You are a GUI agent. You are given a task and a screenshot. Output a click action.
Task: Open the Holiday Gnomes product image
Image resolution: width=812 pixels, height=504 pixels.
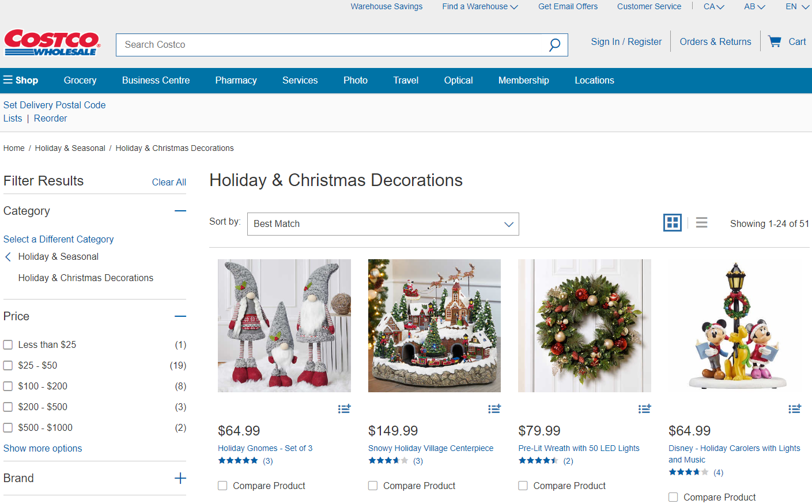pos(284,326)
